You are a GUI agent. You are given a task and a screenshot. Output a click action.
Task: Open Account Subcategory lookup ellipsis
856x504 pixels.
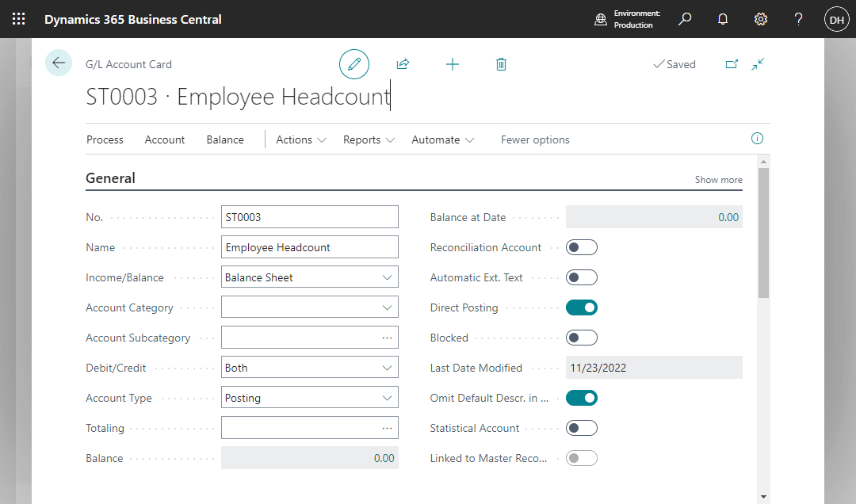point(387,338)
